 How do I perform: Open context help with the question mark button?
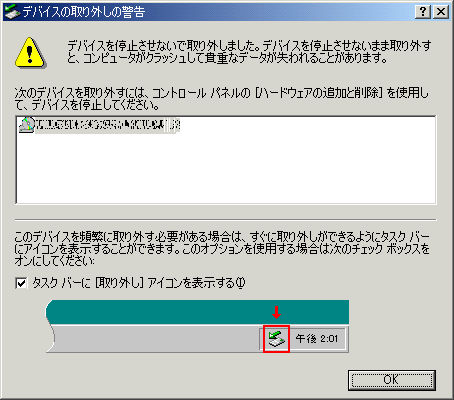[423, 12]
